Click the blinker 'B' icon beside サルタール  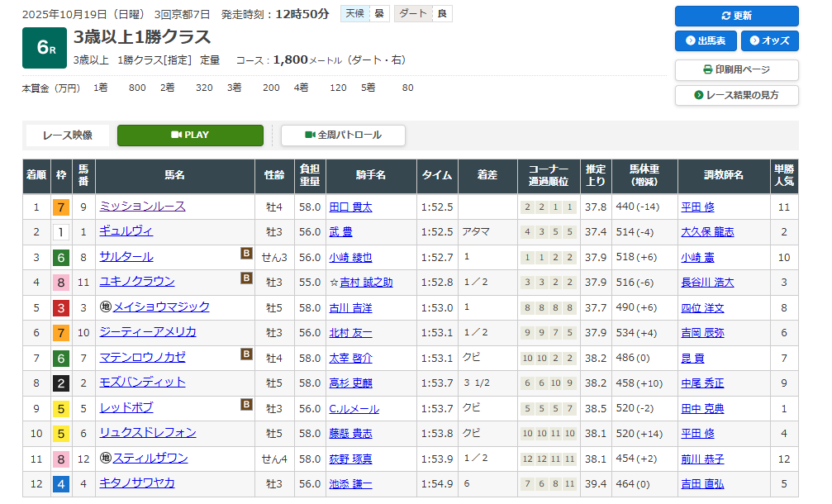pos(246,254)
